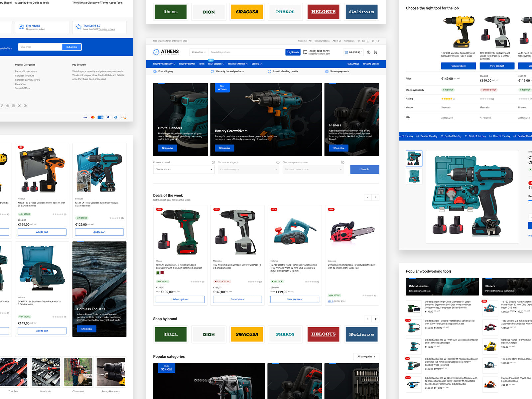Click the Search for products input field
Image resolution: width=532 pixels, height=399 pixels.
click(247, 52)
